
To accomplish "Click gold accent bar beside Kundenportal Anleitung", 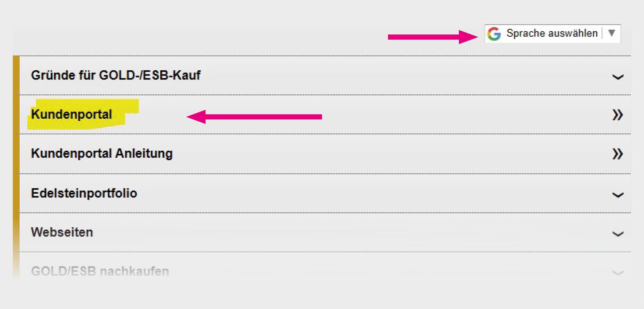I will [16, 154].
